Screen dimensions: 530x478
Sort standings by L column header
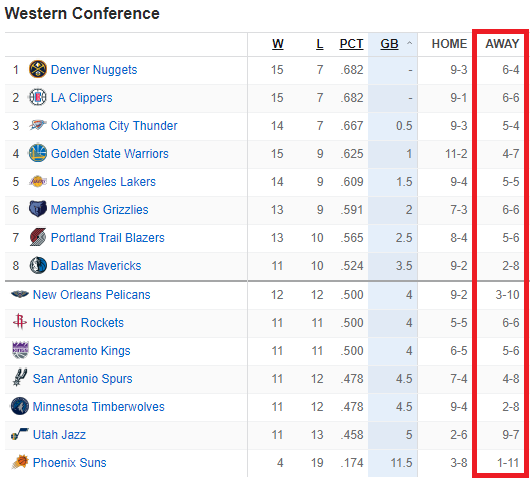320,44
